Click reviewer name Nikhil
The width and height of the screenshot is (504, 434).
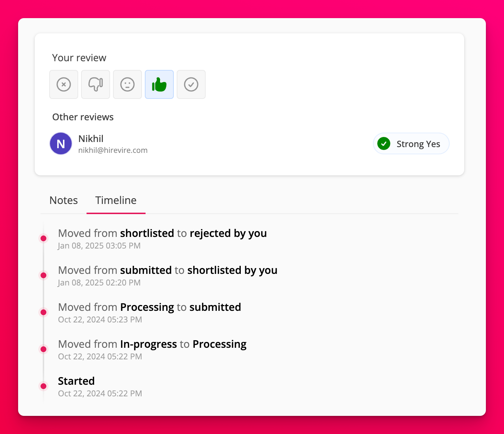91,139
